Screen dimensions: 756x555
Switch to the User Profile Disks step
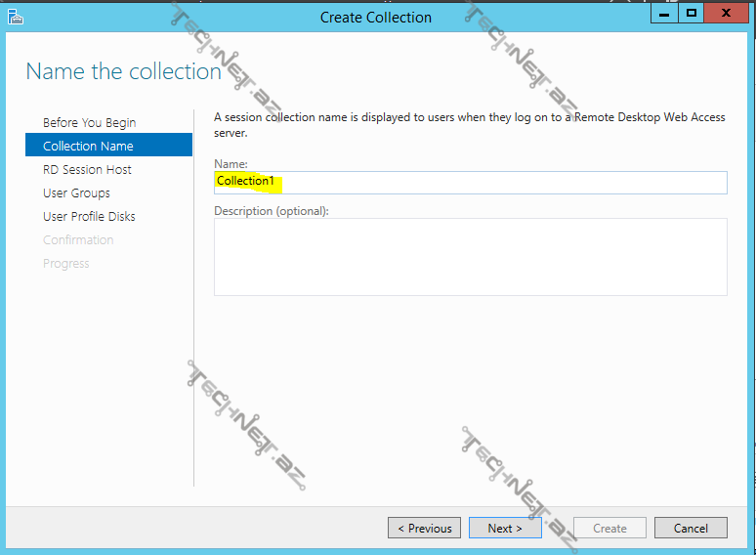[x=89, y=216]
